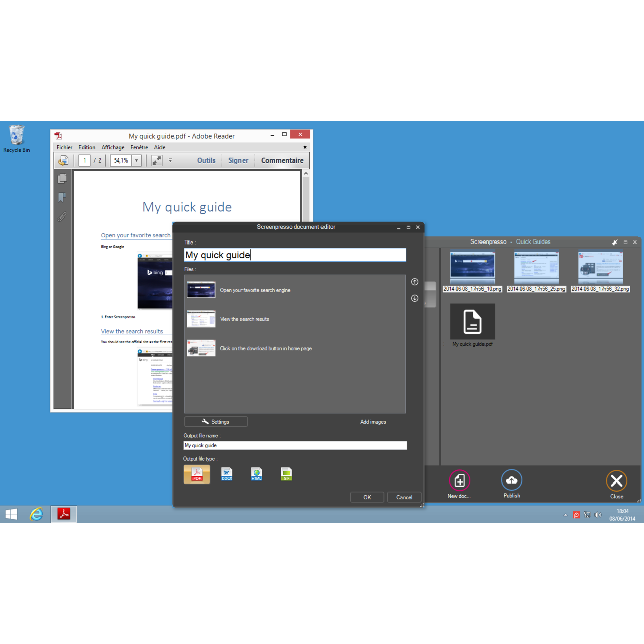The image size is (644, 644).
Task: Expand the toolbar options chevron in Adobe Reader
Action: (x=170, y=160)
